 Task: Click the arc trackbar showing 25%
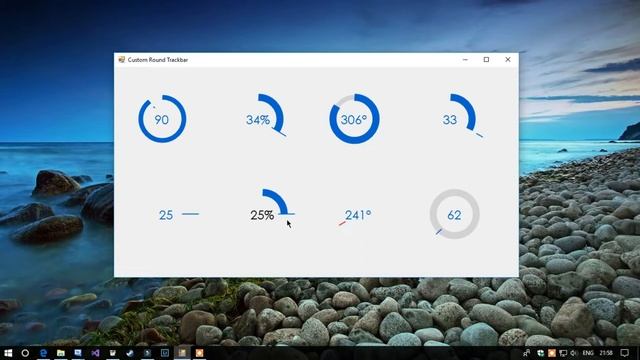(x=272, y=205)
